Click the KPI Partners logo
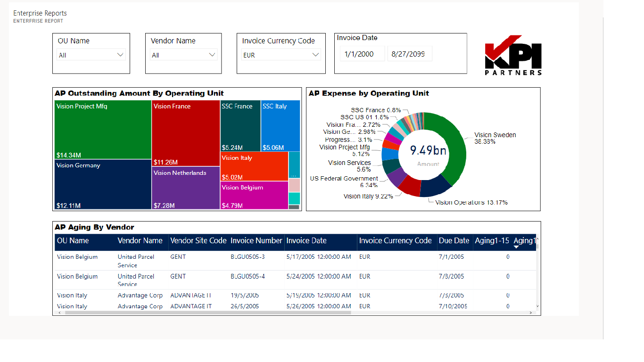Image resolution: width=644 pixels, height=362 pixels. 513,55
